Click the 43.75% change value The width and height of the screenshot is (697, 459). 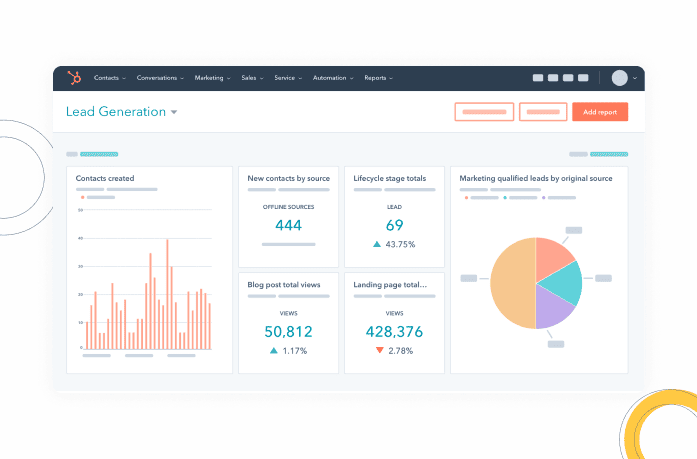pyautogui.click(x=401, y=244)
